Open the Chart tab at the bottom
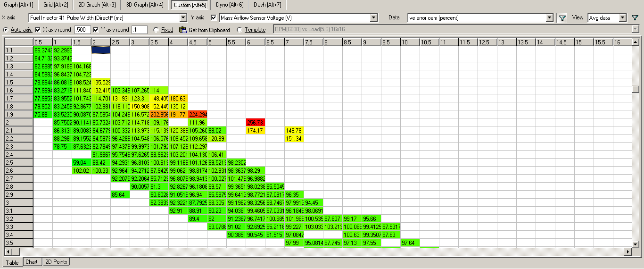This screenshot has width=644, height=269. pos(32,262)
